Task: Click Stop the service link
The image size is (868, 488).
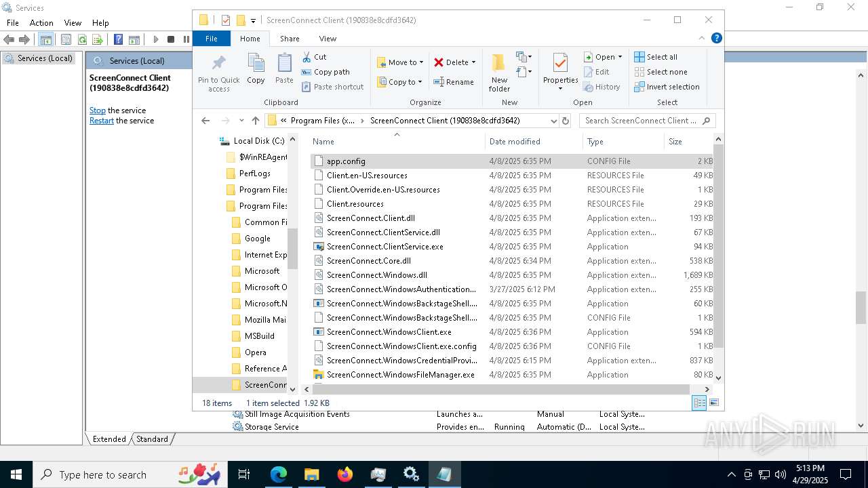Action: (98, 110)
